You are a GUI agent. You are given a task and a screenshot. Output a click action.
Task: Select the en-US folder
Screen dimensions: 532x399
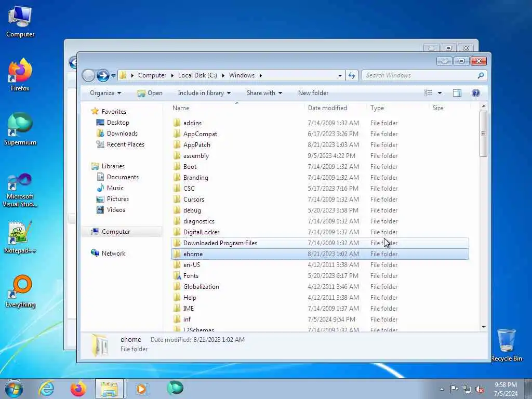click(192, 264)
